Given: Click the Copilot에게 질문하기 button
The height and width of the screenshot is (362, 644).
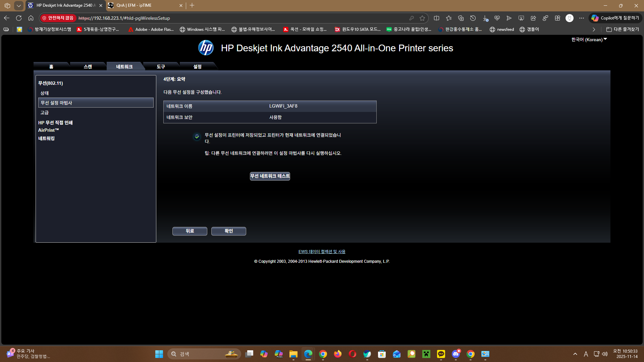Looking at the screenshot, I should (615, 18).
